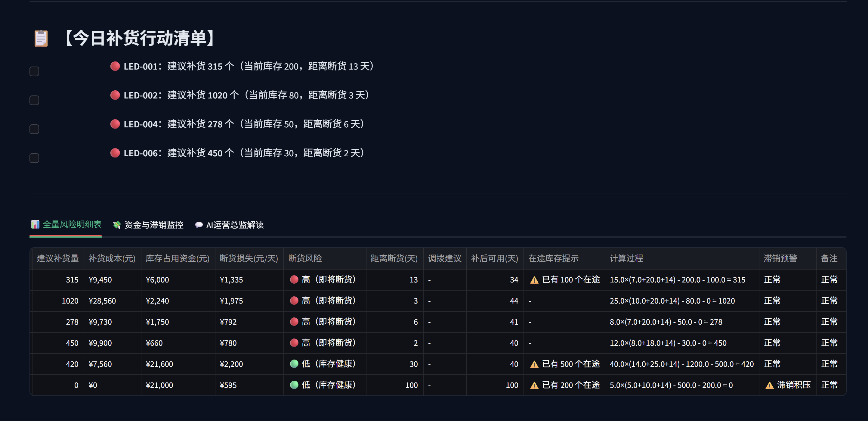
Task: Check the LED-001 replenishment checkbox
Action: tap(34, 71)
